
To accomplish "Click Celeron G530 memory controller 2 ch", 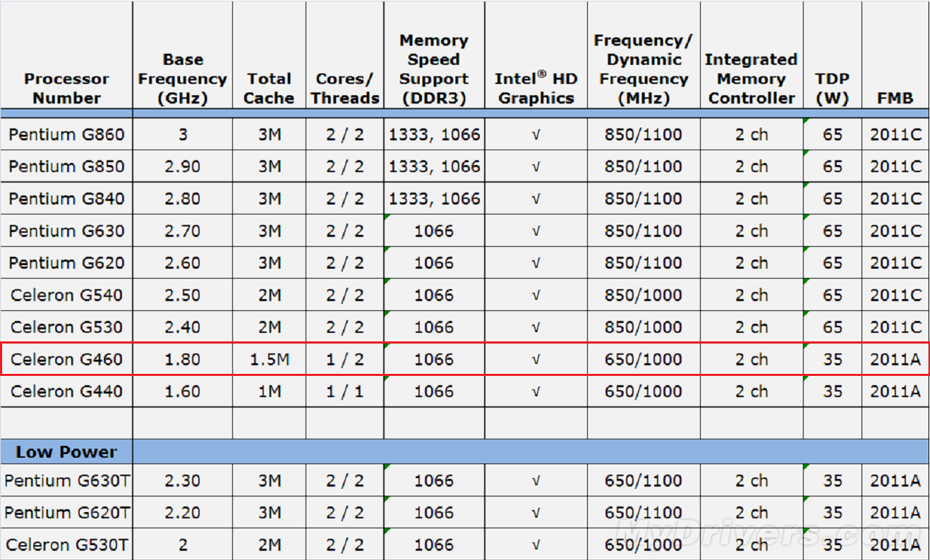I will (x=751, y=327).
